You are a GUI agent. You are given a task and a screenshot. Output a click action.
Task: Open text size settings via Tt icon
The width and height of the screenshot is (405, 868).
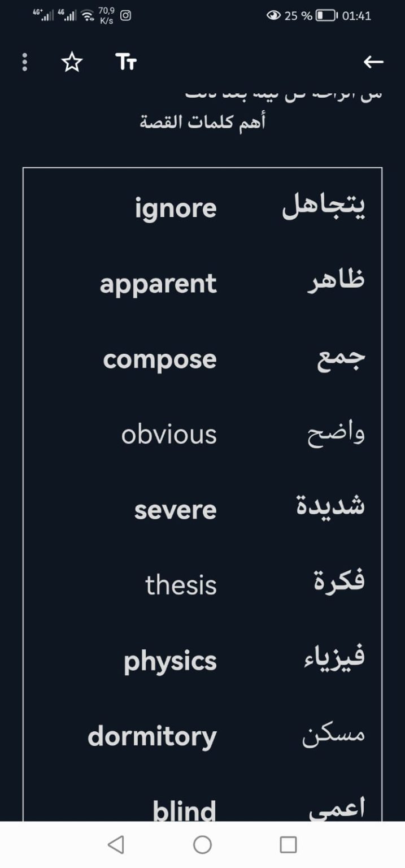click(124, 62)
